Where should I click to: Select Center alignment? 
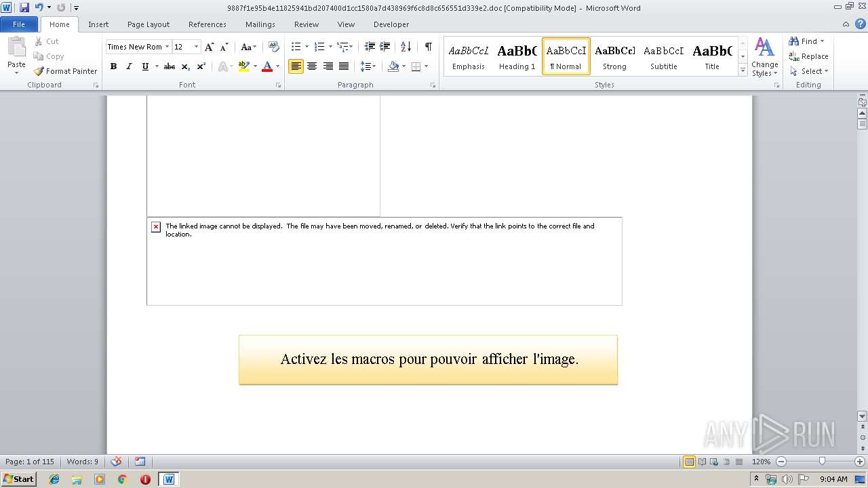click(312, 66)
